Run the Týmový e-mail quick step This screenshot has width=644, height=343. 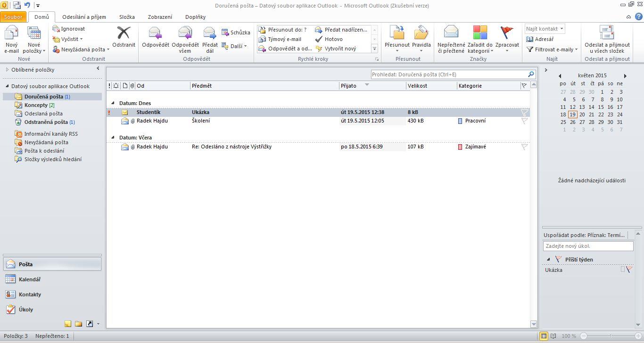point(280,39)
